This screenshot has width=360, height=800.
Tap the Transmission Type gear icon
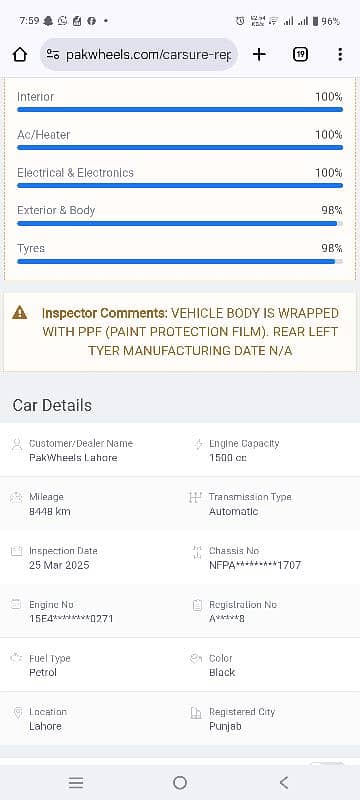pyautogui.click(x=195, y=497)
